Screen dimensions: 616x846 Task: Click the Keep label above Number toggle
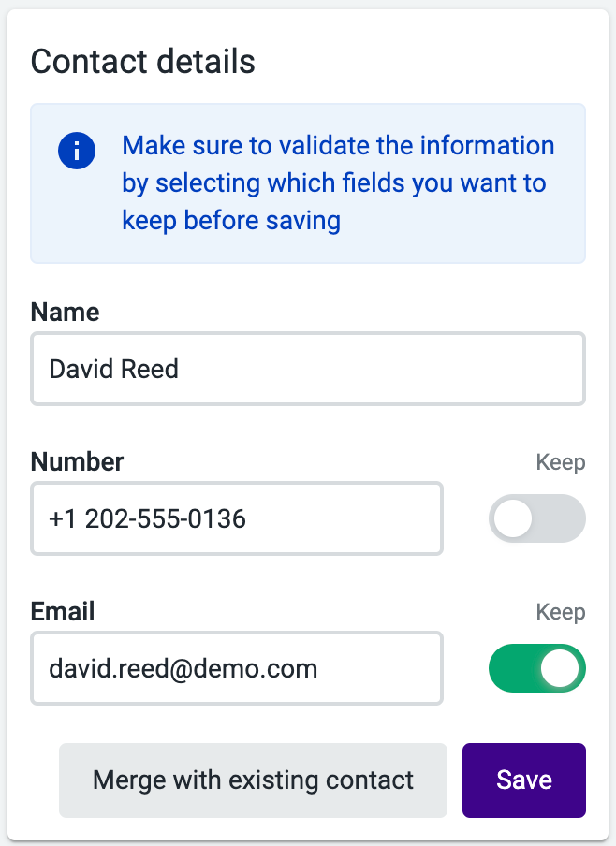point(561,462)
